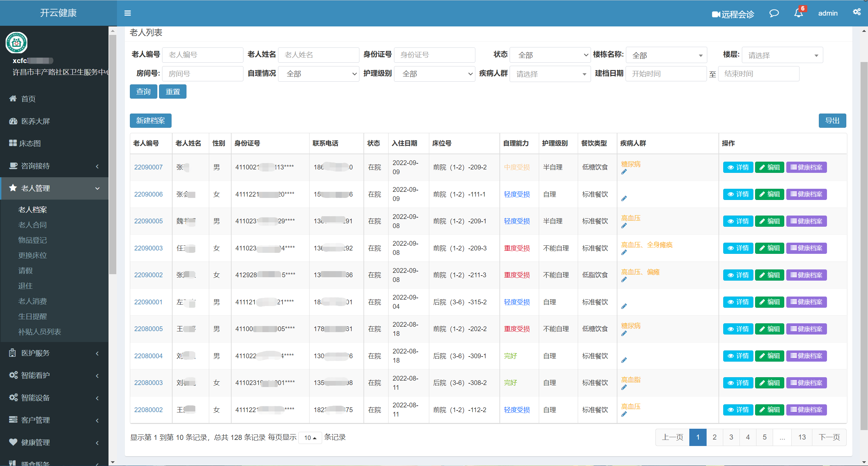
Task: Expand 咨询接待 sidebar menu
Action: [x=54, y=166]
